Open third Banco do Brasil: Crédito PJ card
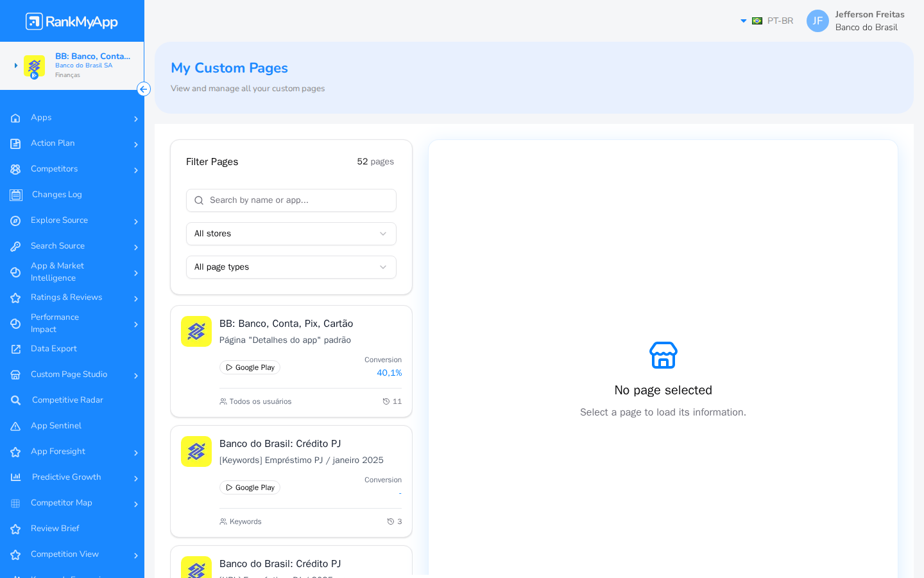Viewport: 924px width, 578px height. [291, 561]
